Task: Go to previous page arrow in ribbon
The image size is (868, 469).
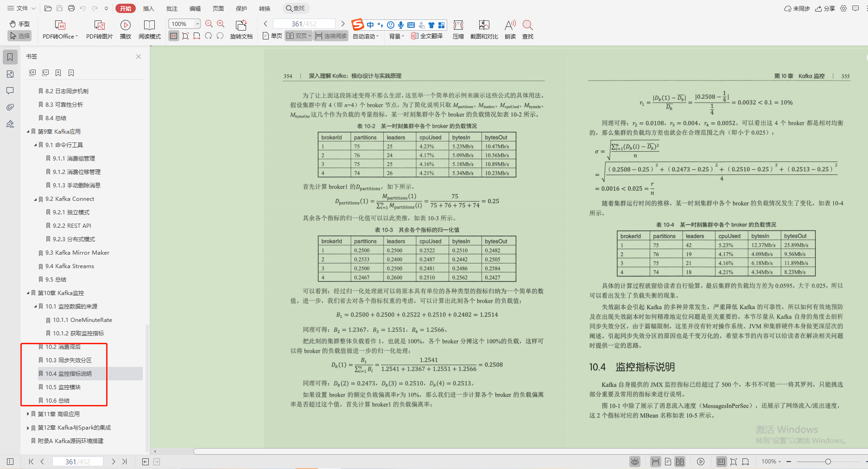Action: click(266, 24)
